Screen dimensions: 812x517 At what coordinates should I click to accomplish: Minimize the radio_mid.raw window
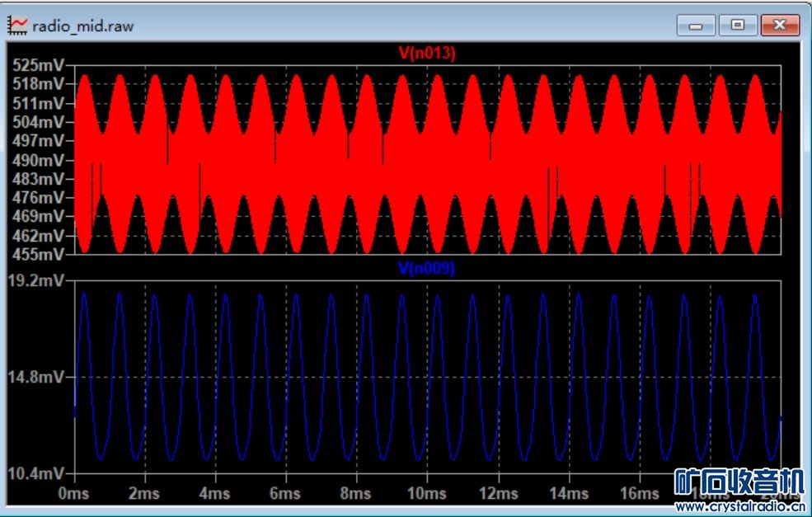[x=696, y=26]
